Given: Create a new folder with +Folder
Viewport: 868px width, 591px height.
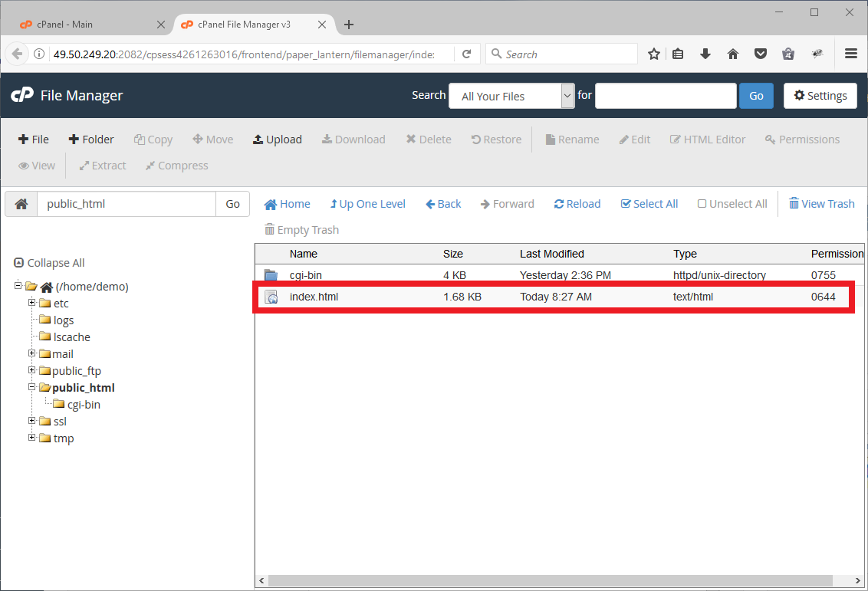Looking at the screenshot, I should click(x=91, y=140).
